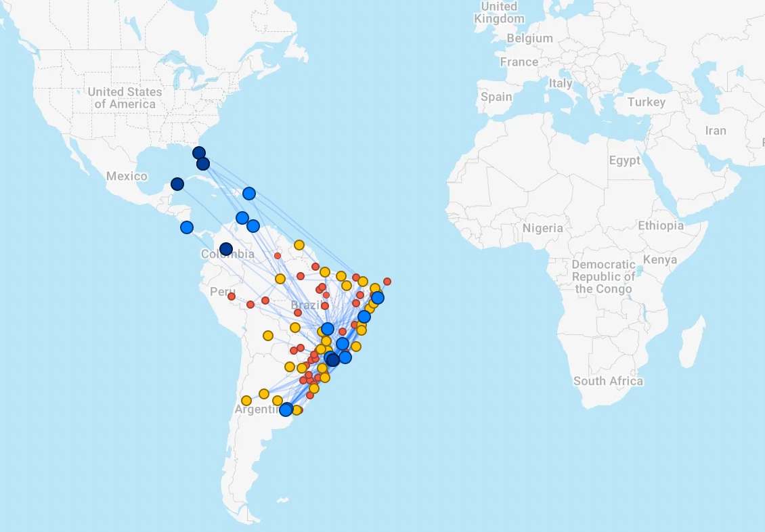Select the northernmost yellow marker in South America
This screenshot has height=532, width=765.
299,245
